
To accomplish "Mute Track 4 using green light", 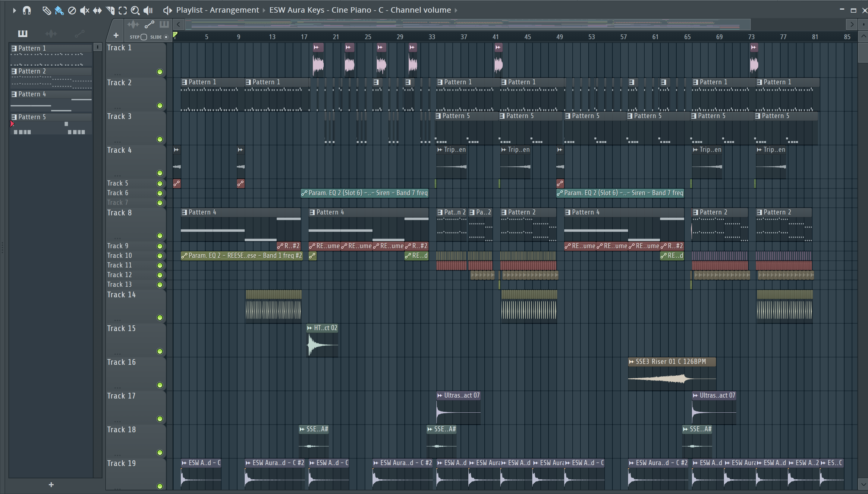I will (x=159, y=173).
